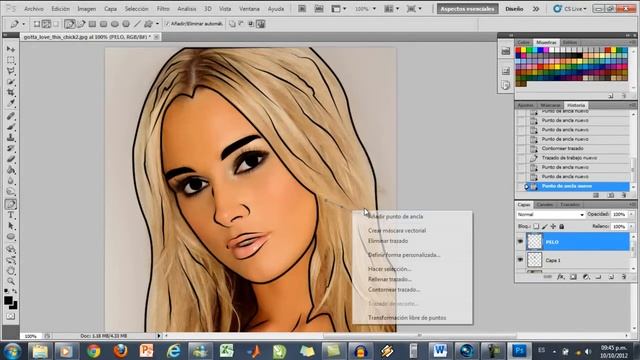This screenshot has height=360, width=640.
Task: Switch to Trazados tab
Action: coord(570,204)
